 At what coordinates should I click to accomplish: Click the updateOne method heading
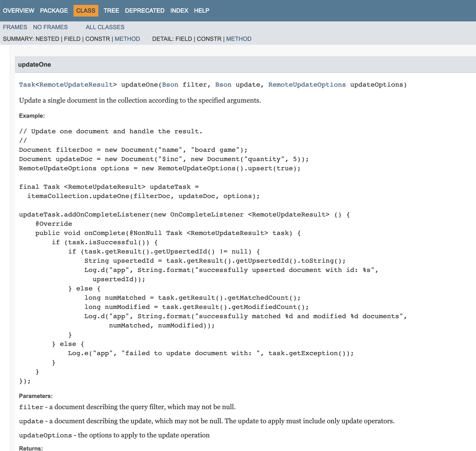pyautogui.click(x=34, y=64)
